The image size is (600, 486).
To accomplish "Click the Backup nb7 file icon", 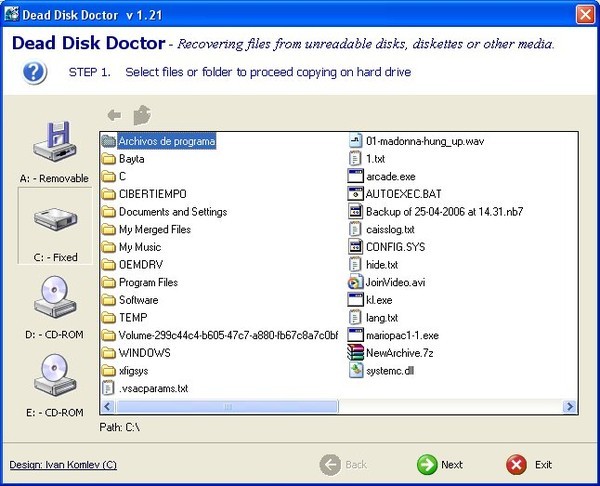I will (355, 212).
